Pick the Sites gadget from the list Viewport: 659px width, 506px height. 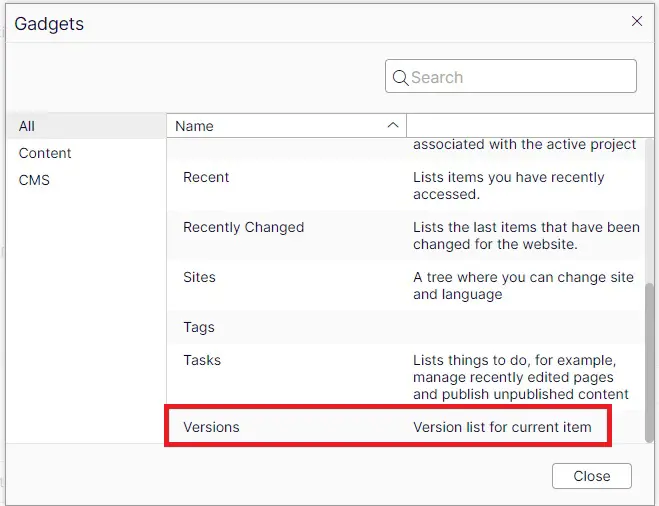point(199,277)
